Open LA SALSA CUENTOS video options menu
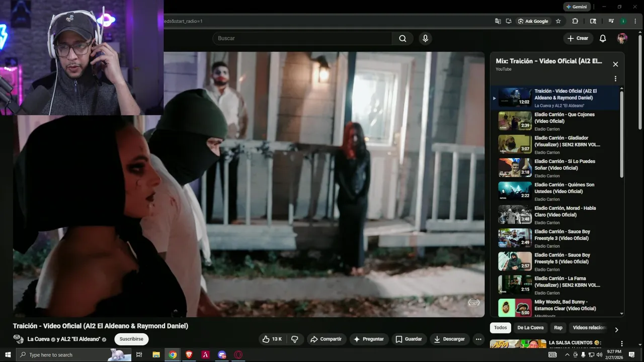Image resolution: width=644 pixels, height=362 pixels. click(621, 344)
